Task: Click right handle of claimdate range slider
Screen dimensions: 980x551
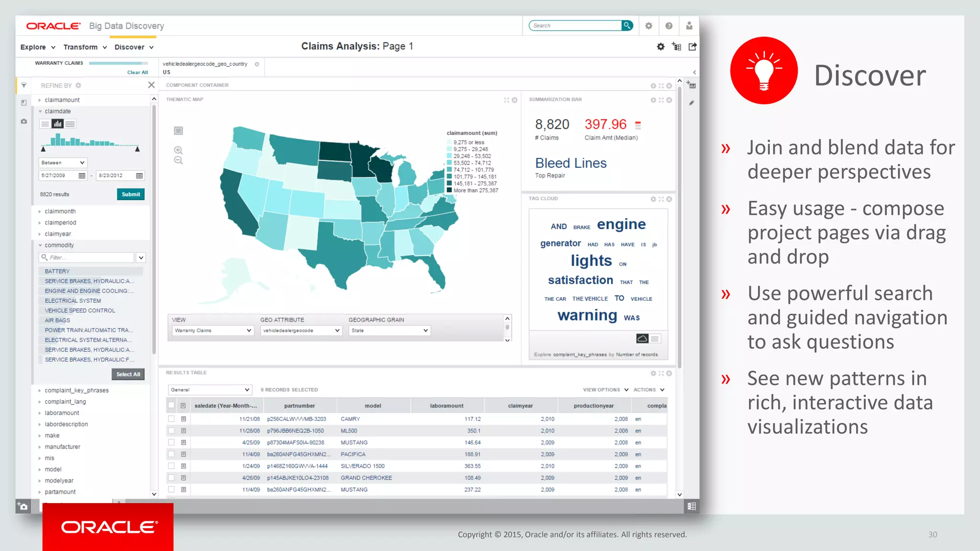Action: pos(137,149)
